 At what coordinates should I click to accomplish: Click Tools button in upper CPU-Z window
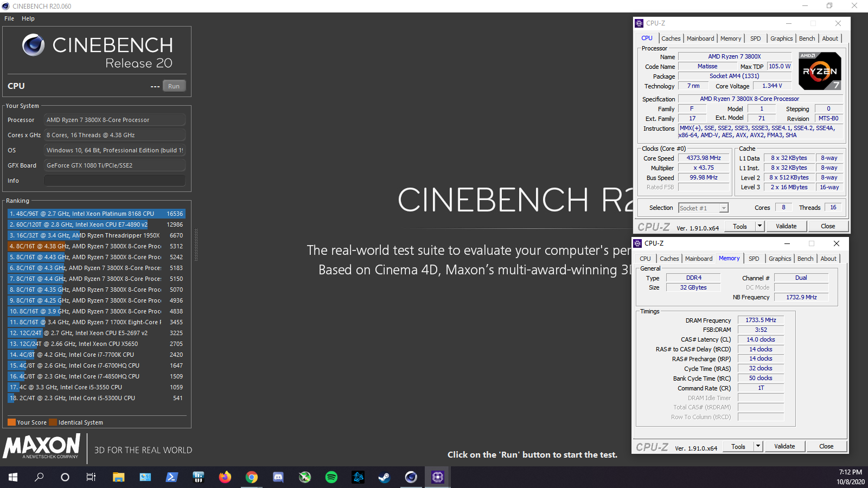click(740, 226)
